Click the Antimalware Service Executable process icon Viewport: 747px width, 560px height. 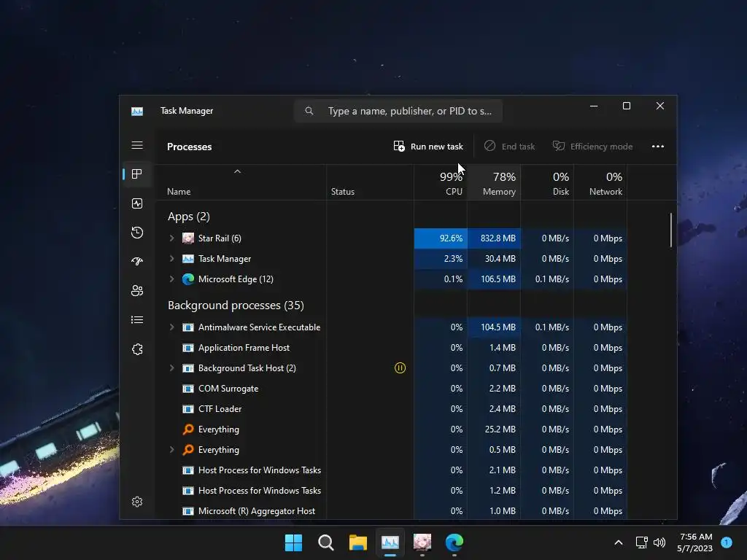[188, 327]
